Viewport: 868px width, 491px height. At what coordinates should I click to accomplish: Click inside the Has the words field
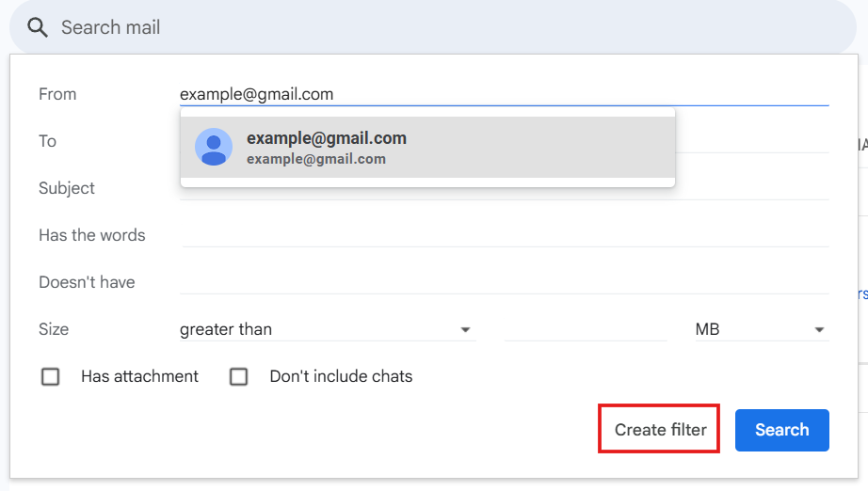point(504,235)
